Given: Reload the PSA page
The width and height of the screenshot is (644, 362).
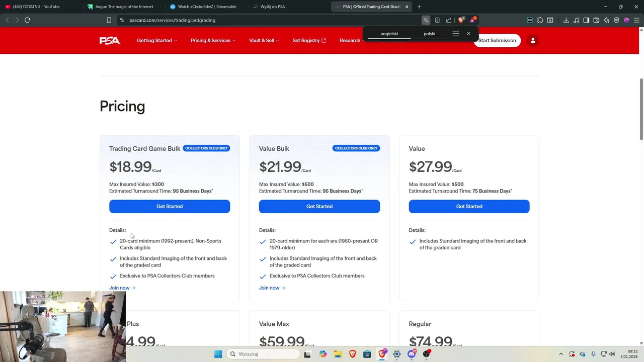Looking at the screenshot, I should tap(27, 20).
